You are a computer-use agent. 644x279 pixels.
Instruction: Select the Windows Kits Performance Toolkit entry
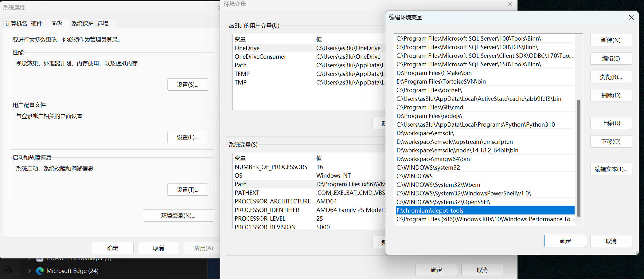pos(485,219)
